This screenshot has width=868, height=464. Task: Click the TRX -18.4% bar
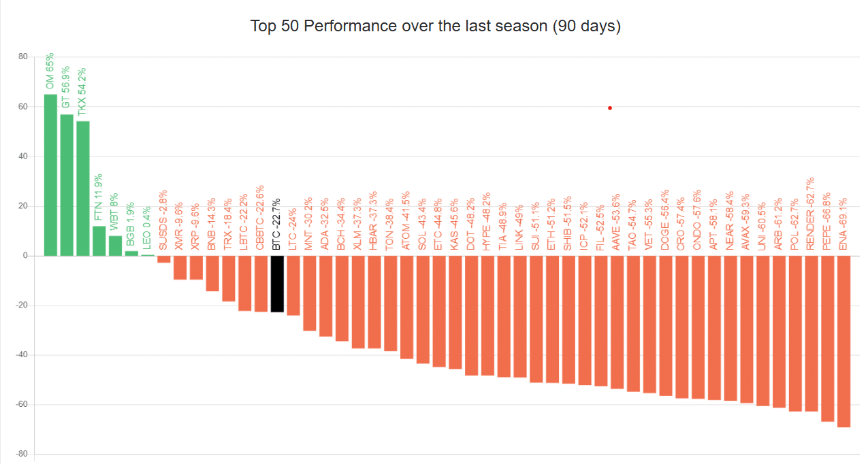pos(229,278)
